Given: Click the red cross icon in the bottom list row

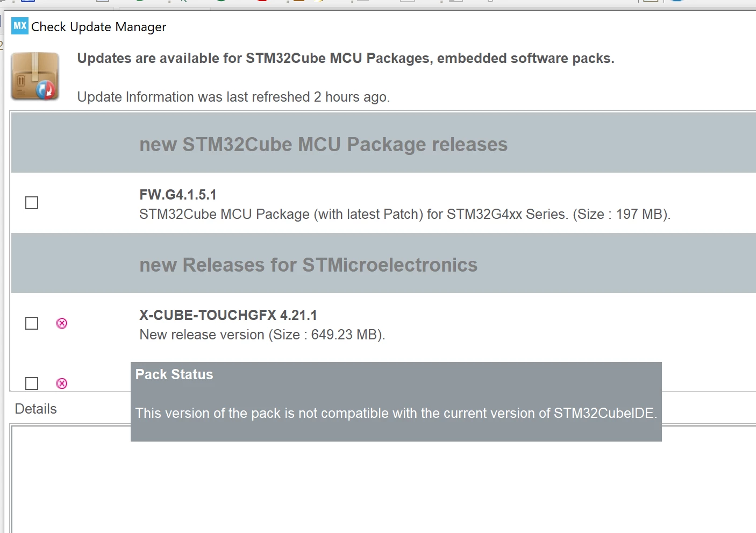Looking at the screenshot, I should (62, 383).
